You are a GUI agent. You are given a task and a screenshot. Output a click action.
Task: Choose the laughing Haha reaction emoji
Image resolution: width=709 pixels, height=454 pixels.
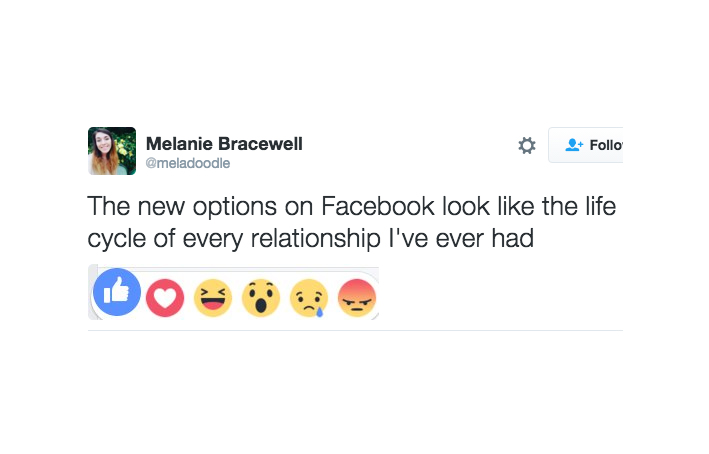[x=213, y=298]
